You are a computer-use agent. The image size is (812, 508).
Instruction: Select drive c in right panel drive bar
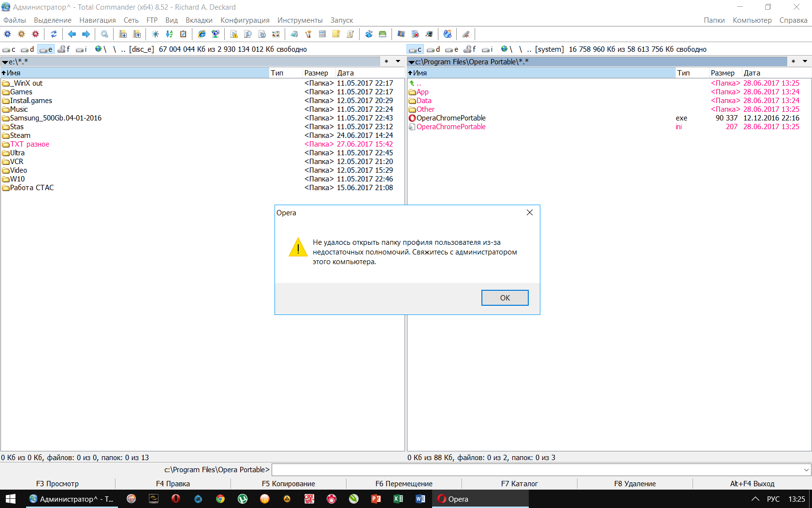415,49
